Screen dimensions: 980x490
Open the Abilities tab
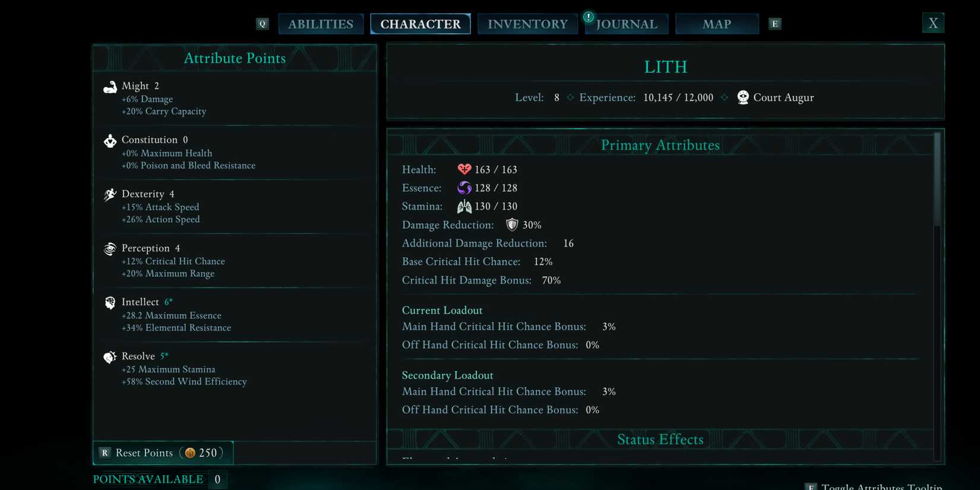(321, 24)
